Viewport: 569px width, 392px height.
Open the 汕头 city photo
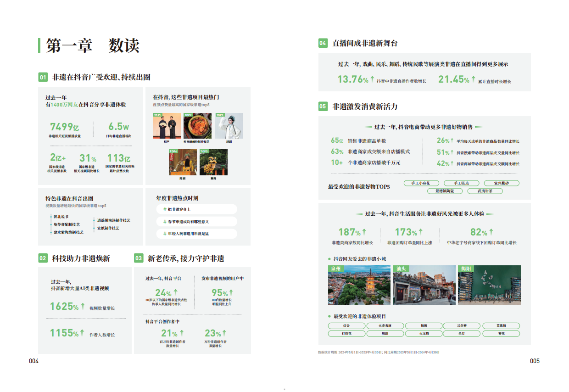click(x=424, y=285)
